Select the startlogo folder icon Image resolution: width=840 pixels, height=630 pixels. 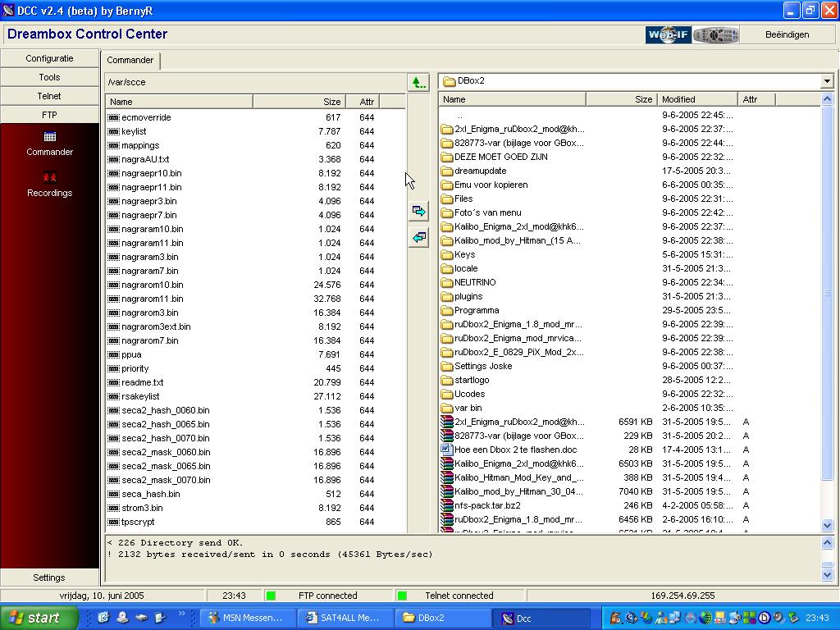click(447, 380)
